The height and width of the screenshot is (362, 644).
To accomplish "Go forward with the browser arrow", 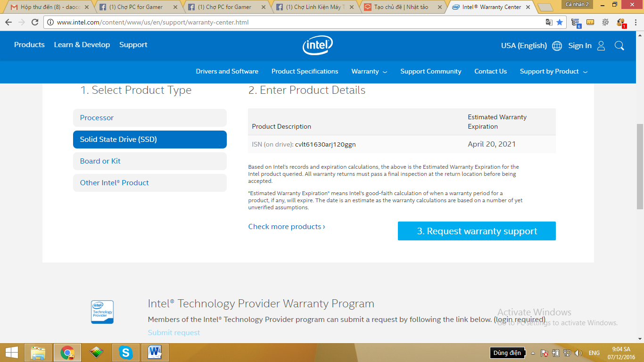I will tap(21, 22).
